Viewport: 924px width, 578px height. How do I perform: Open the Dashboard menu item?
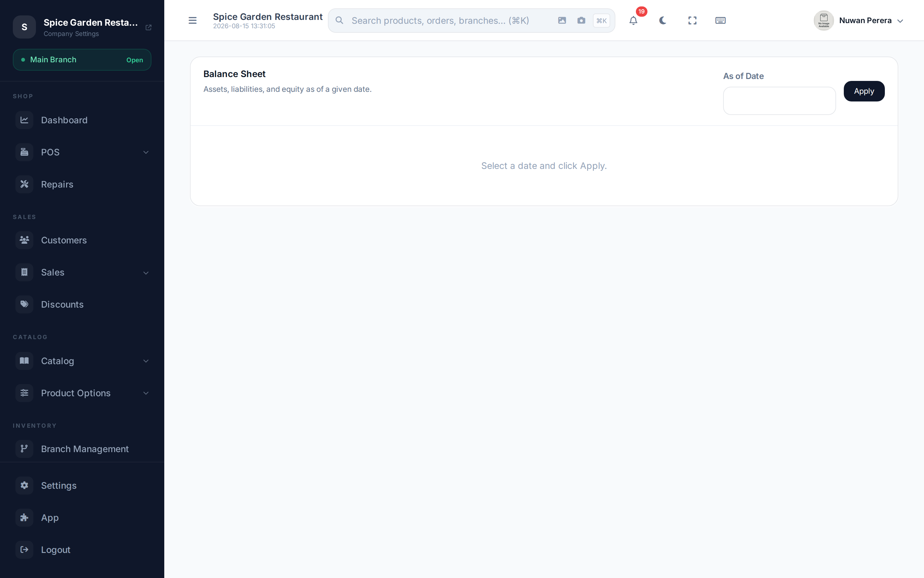82,120
